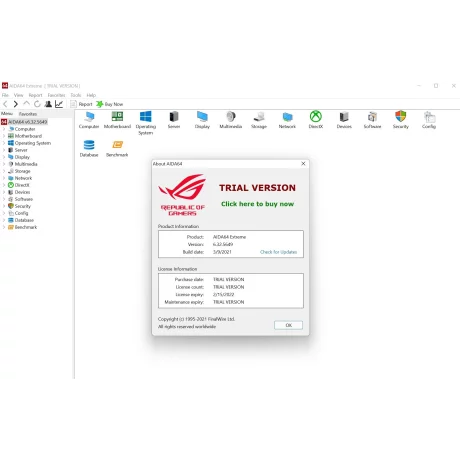The width and height of the screenshot is (460, 460).
Task: Select Config in the sidebar tree
Action: coord(21,213)
